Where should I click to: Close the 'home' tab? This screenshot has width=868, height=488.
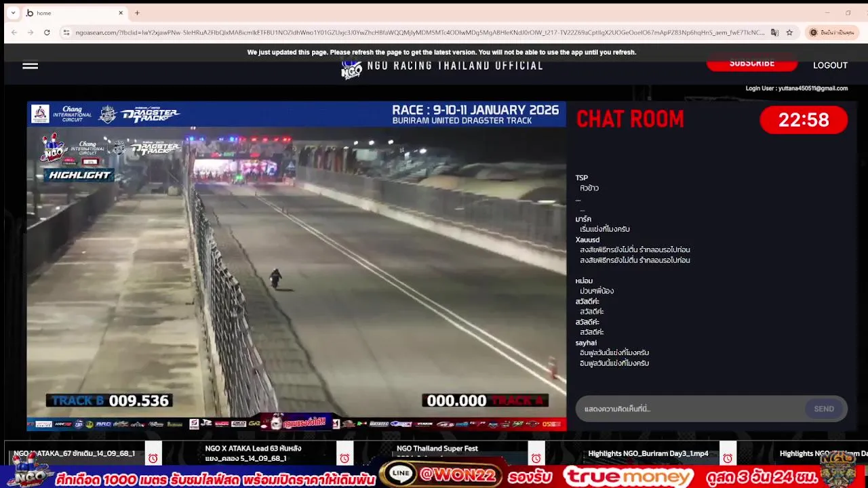click(x=121, y=13)
